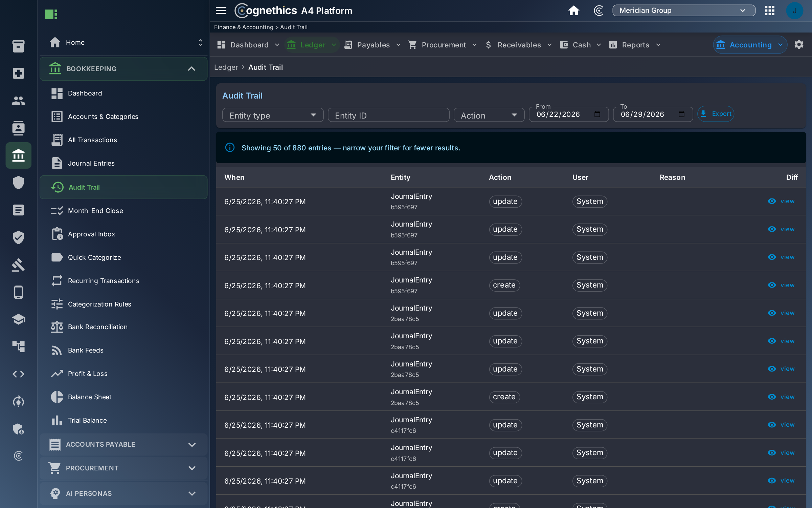The width and height of the screenshot is (812, 508).
Task: View diff of first JournalEntry row
Action: click(781, 201)
